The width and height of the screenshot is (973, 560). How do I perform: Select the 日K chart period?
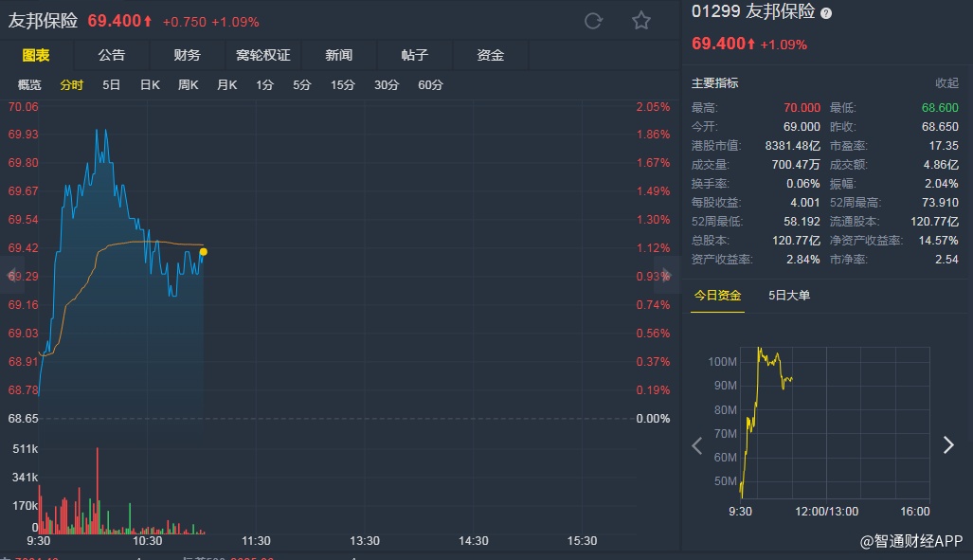point(150,85)
